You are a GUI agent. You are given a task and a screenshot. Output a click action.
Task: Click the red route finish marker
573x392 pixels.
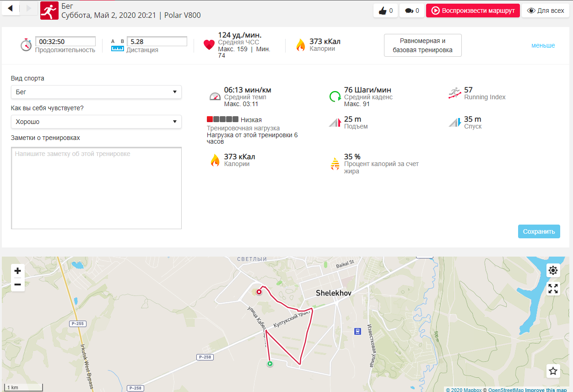click(x=259, y=292)
